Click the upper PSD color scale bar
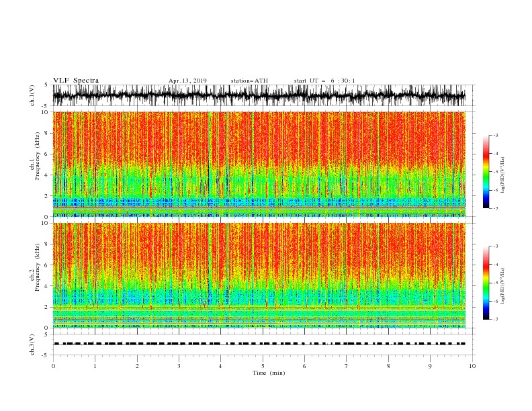The image size is (532, 411). tap(486, 172)
